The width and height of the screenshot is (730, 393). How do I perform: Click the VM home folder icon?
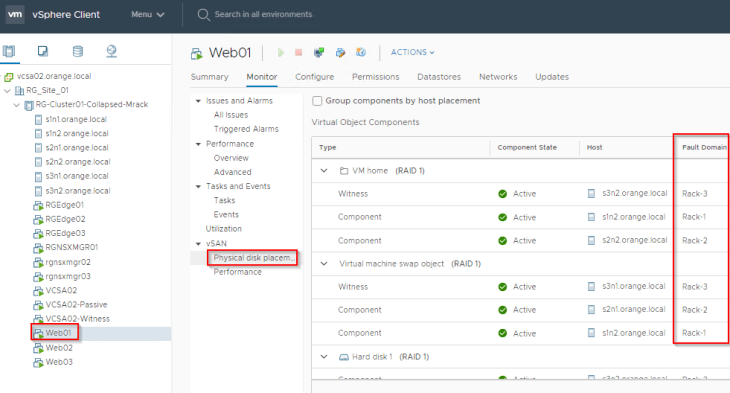coord(344,171)
